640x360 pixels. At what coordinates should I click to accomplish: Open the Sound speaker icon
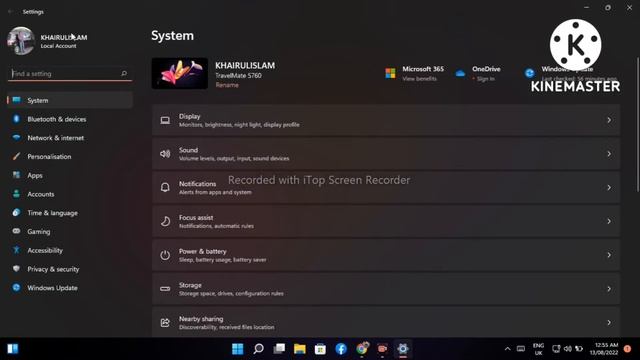[165, 154]
